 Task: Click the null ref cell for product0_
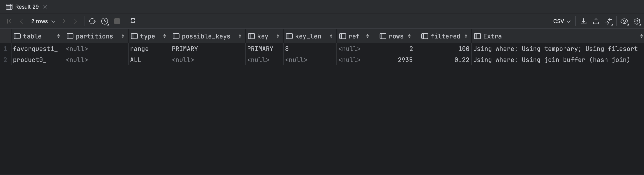tap(355, 60)
